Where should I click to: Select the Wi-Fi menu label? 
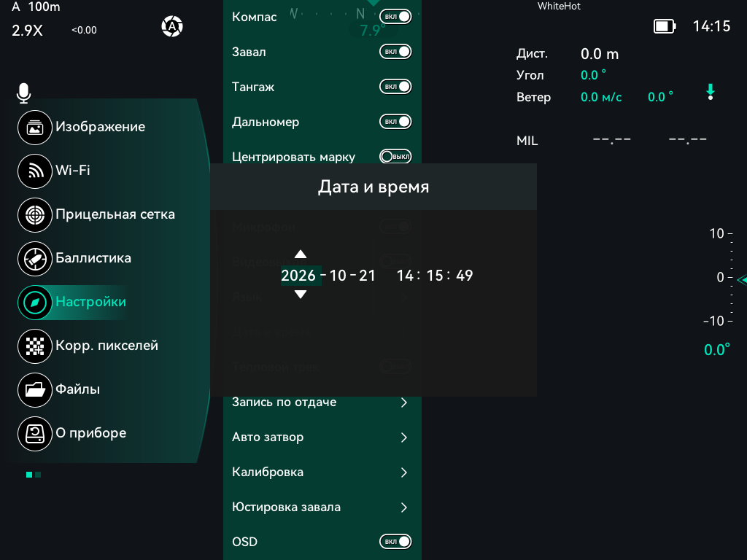(73, 170)
